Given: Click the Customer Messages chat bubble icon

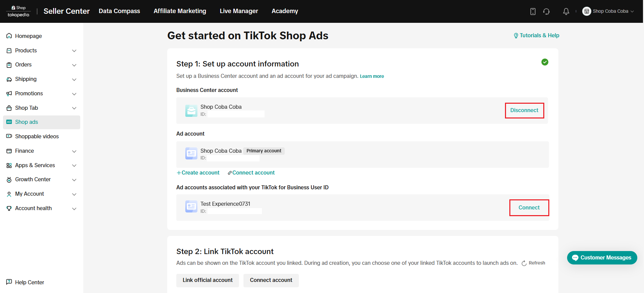Looking at the screenshot, I should click(575, 258).
